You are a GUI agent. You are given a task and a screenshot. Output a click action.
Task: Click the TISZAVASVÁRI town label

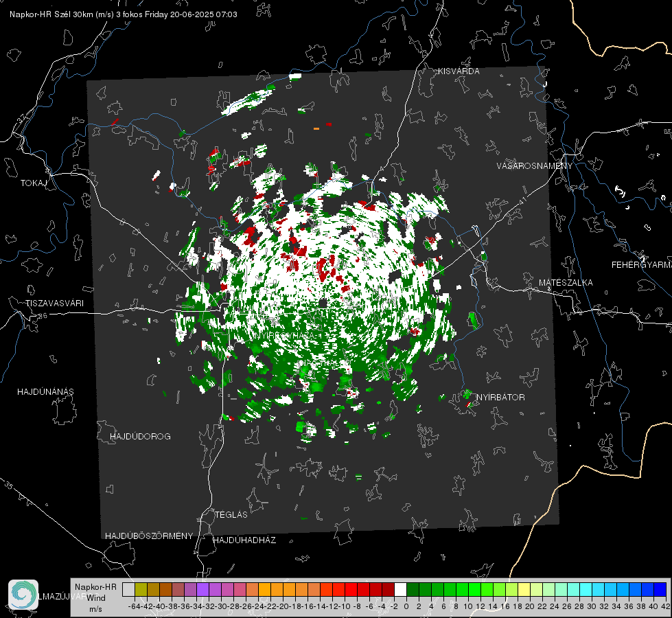[54, 304]
